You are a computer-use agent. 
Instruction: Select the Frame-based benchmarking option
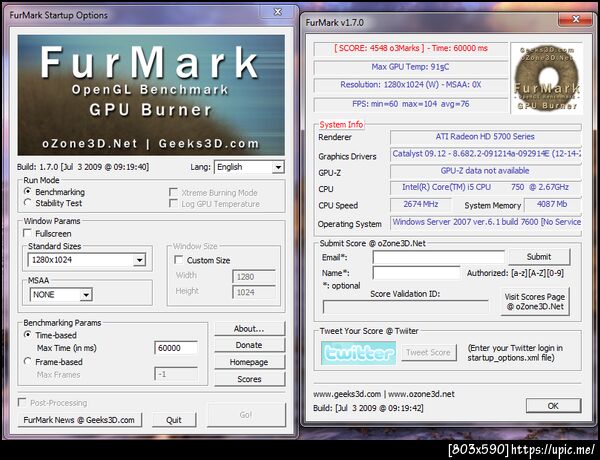pyautogui.click(x=28, y=361)
